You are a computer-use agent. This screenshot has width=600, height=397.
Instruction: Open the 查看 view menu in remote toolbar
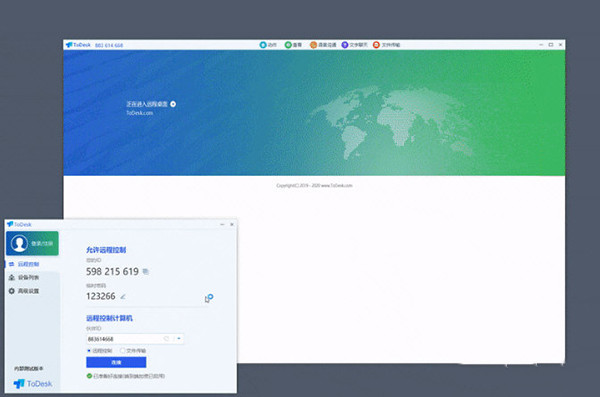tap(293, 45)
